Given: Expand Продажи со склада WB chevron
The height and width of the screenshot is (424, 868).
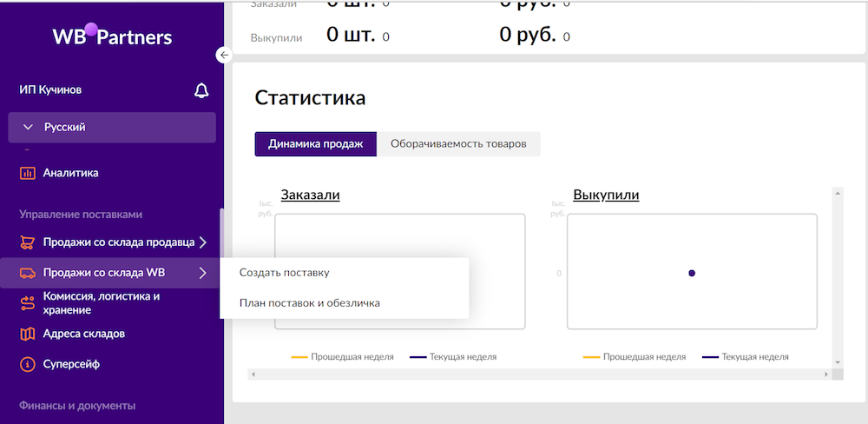Looking at the screenshot, I should (202, 273).
